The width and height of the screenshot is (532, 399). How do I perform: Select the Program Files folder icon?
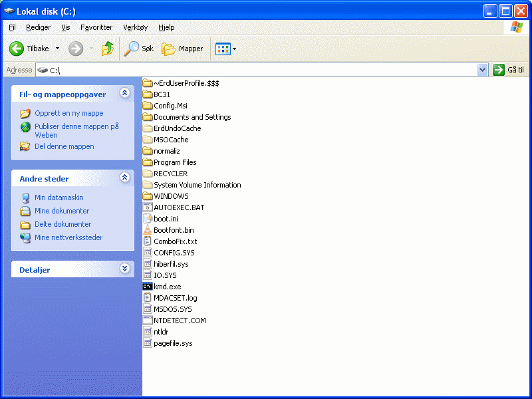148,162
